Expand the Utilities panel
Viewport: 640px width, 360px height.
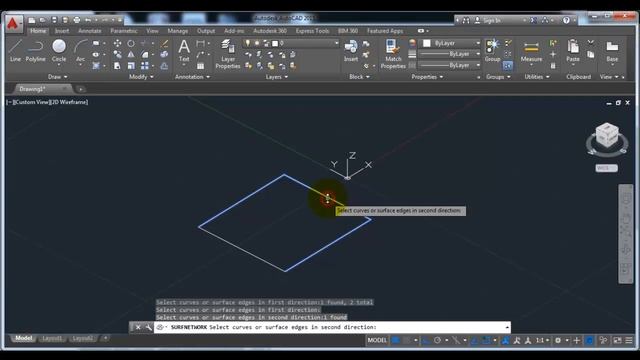(x=536, y=77)
